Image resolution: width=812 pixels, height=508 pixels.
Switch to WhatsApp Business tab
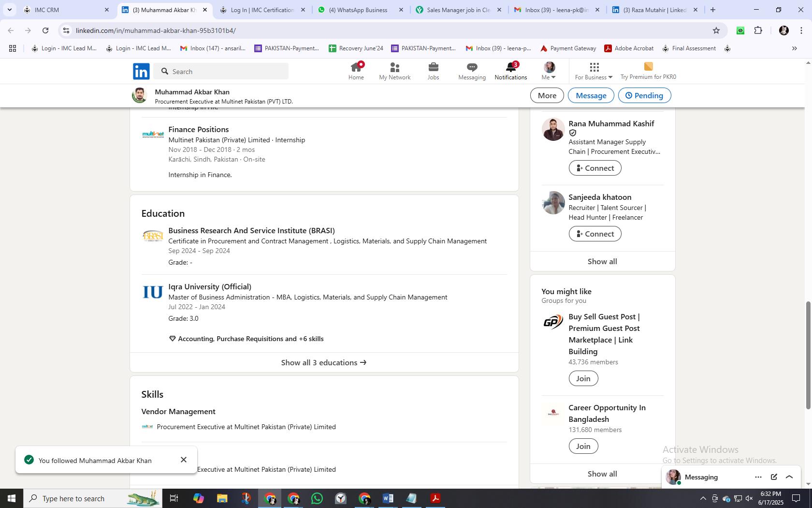tap(360, 10)
